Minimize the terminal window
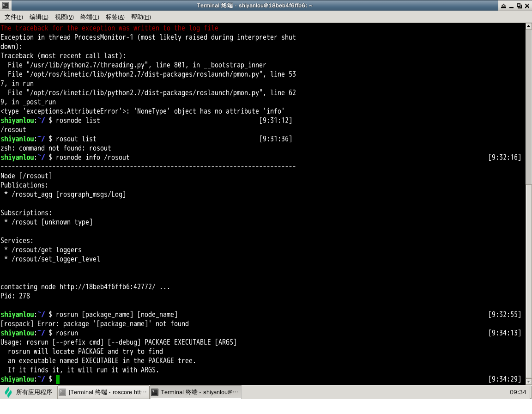This screenshot has width=532, height=414. pos(511,6)
